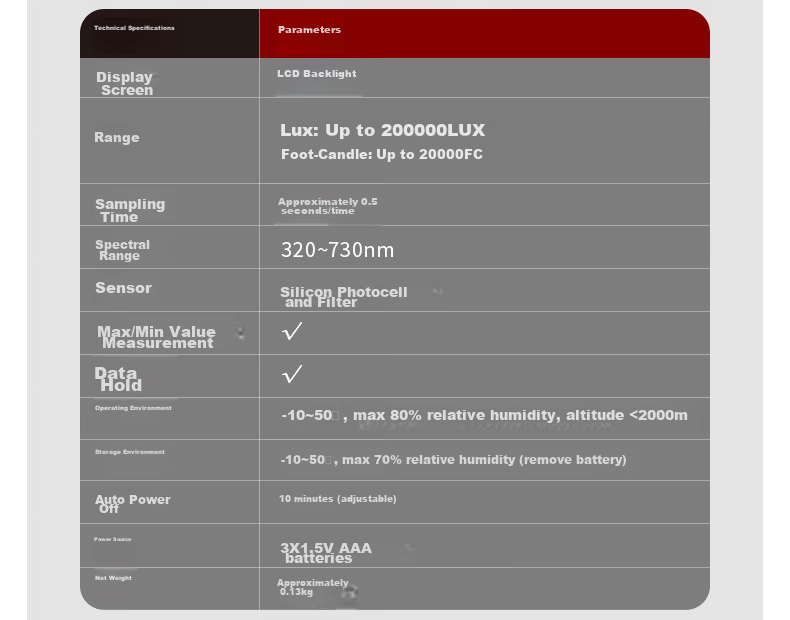Viewport: 790px width, 620px height.
Task: Click '3X1.5V AAA batteries' value
Action: coord(326,553)
